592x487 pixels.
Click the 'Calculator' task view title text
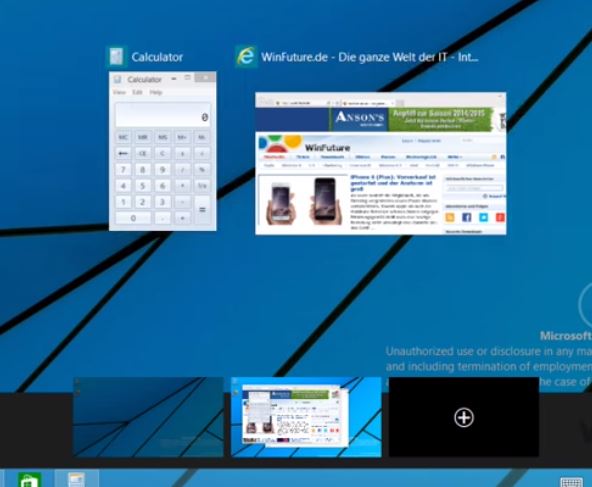(x=157, y=57)
